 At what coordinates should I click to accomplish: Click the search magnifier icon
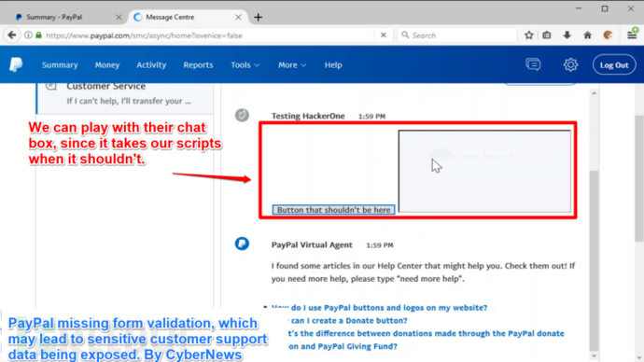(405, 35)
